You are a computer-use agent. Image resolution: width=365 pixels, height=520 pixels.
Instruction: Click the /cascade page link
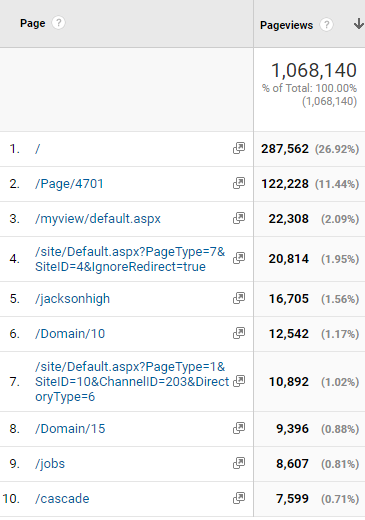[62, 499]
